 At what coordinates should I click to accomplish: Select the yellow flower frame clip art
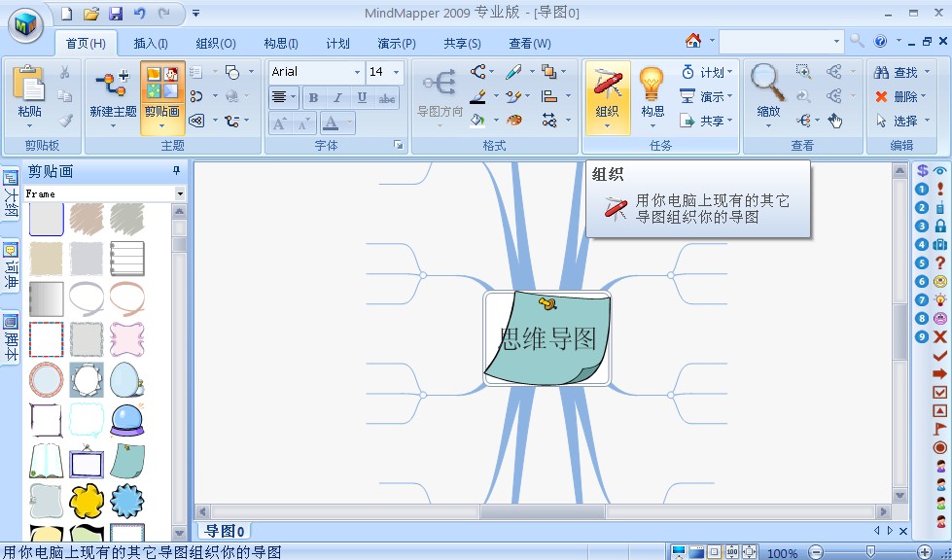point(87,501)
